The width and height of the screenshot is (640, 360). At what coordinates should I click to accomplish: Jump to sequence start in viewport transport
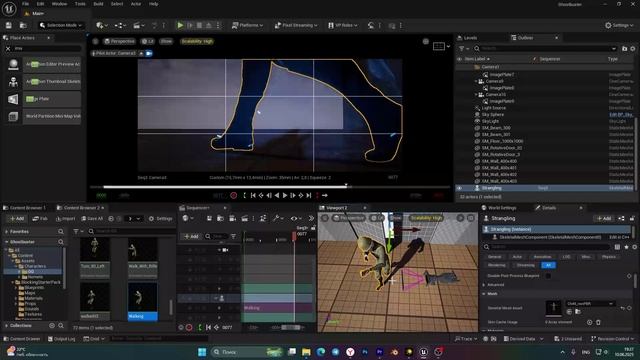(x=253, y=196)
